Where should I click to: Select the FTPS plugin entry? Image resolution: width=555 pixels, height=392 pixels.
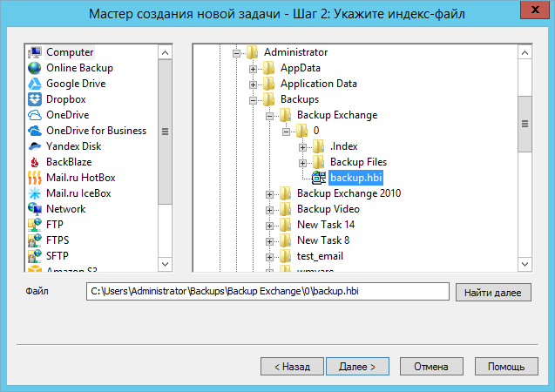click(x=59, y=240)
